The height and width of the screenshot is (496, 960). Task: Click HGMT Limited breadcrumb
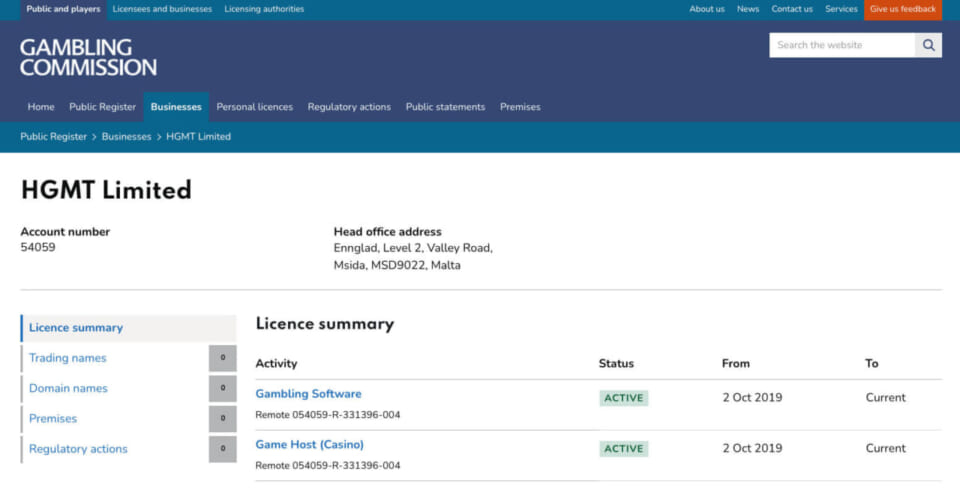pyautogui.click(x=198, y=137)
